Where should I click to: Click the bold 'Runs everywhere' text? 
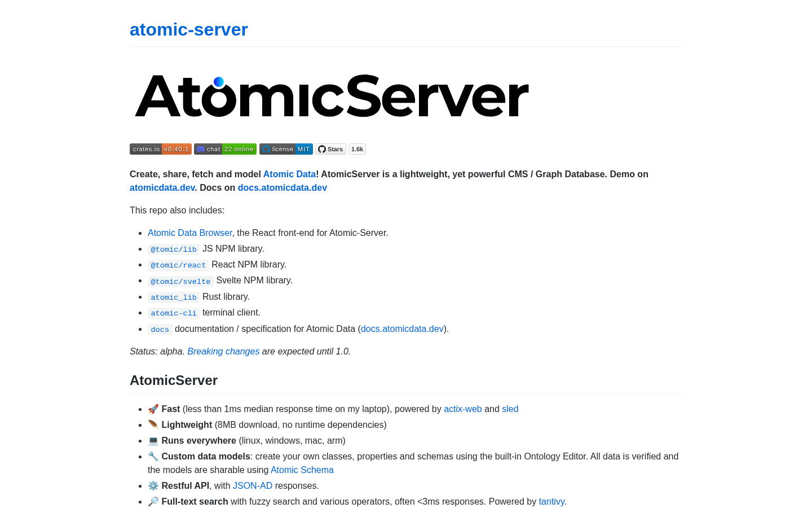(x=199, y=440)
